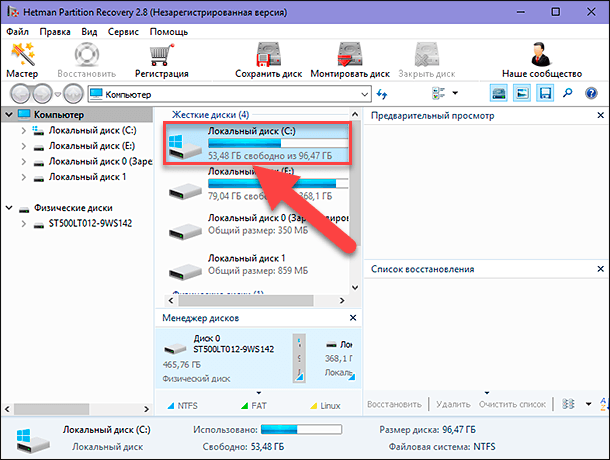Select the 368,1 partition block in disk manager

(x=339, y=358)
